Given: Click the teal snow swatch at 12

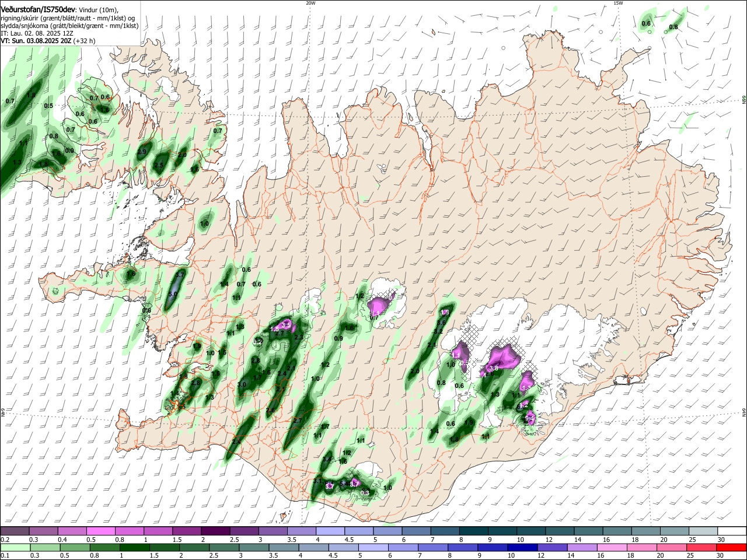Looking at the screenshot, I should tap(560, 531).
